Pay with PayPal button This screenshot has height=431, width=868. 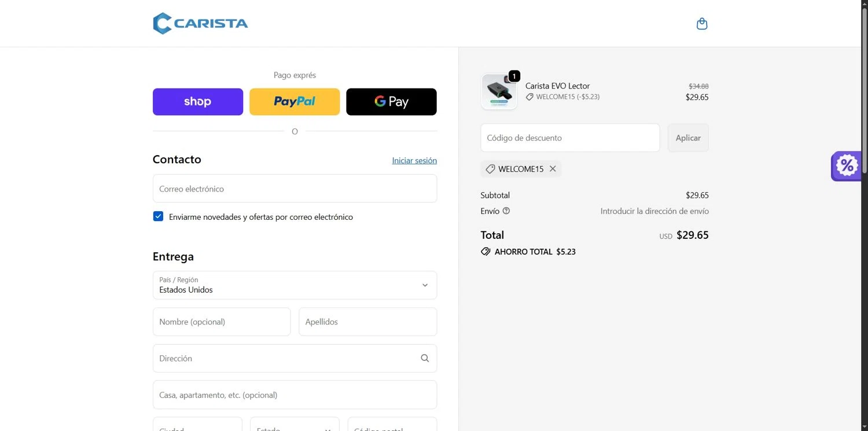coord(295,102)
